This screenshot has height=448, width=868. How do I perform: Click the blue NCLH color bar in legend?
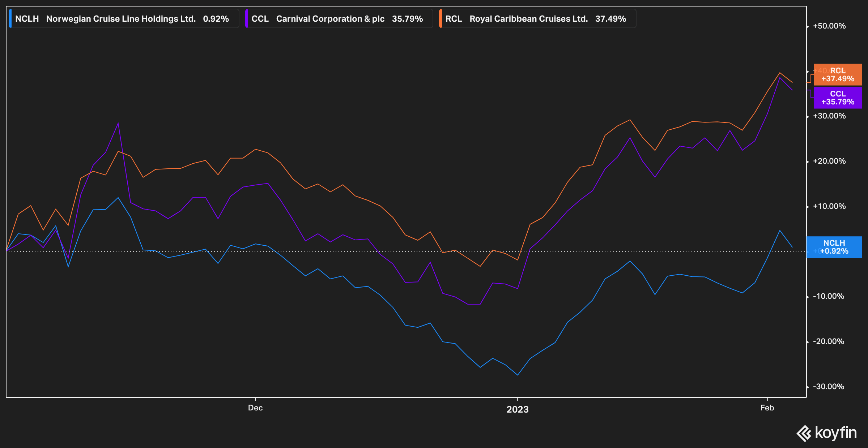10,19
